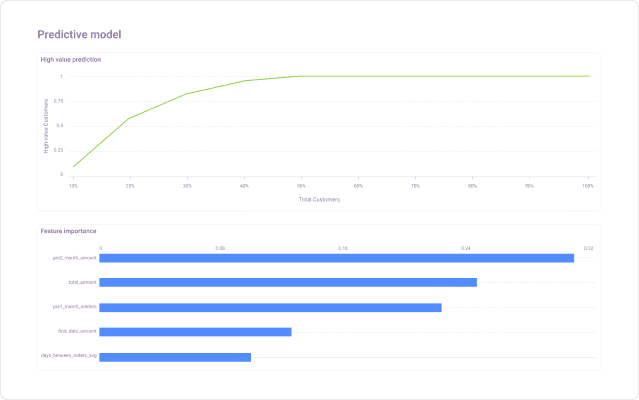
Task: Click the High value prediction chart title
Action: [x=71, y=60]
